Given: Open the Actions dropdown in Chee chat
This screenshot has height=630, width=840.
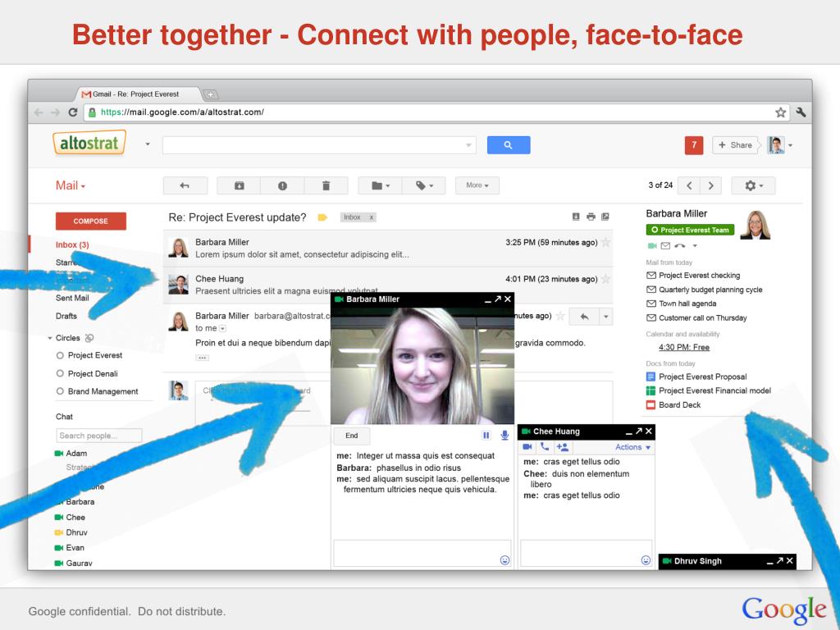Looking at the screenshot, I should 632,447.
